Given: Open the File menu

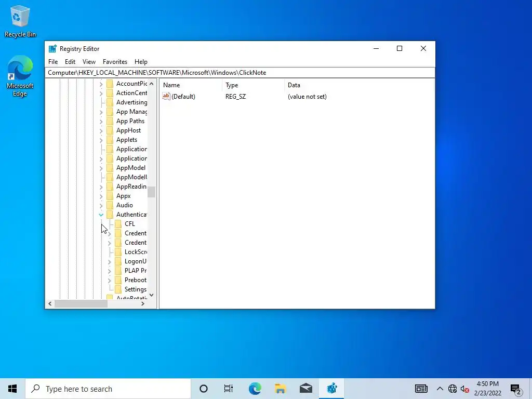Looking at the screenshot, I should click(x=53, y=62).
